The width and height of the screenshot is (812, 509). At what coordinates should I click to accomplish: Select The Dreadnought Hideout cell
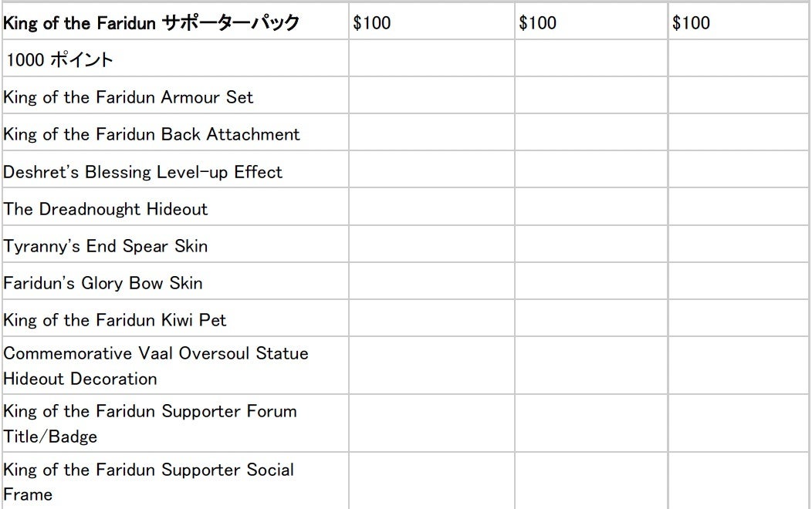(106, 209)
